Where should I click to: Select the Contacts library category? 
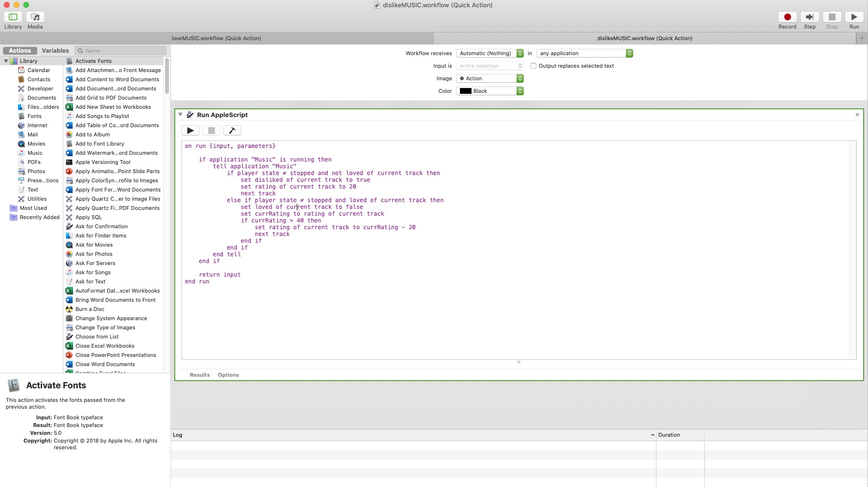tap(38, 79)
